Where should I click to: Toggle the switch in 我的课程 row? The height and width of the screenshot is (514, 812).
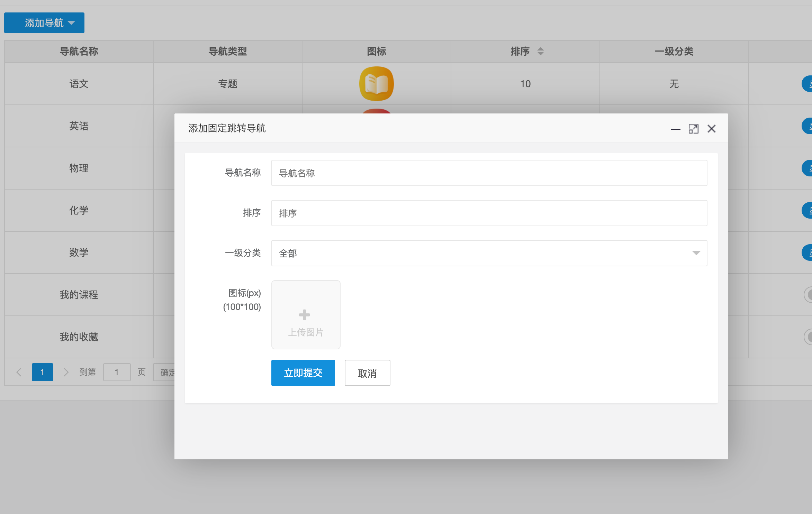click(x=808, y=295)
